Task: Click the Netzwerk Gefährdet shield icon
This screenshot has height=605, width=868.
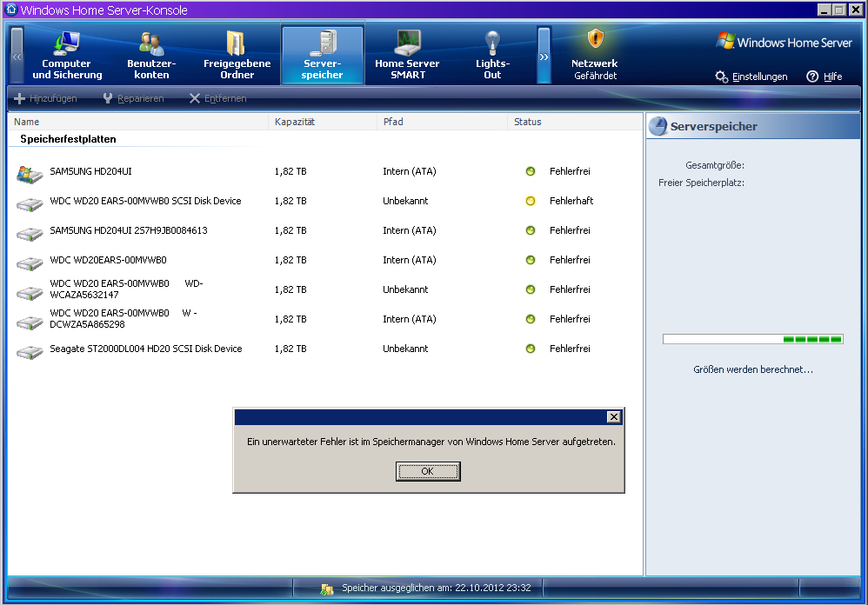Action: tap(595, 39)
